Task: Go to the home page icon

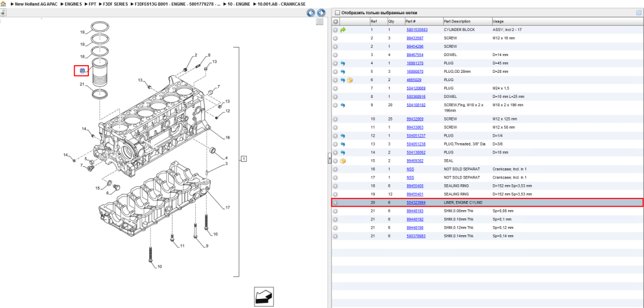Action: pos(3,3)
